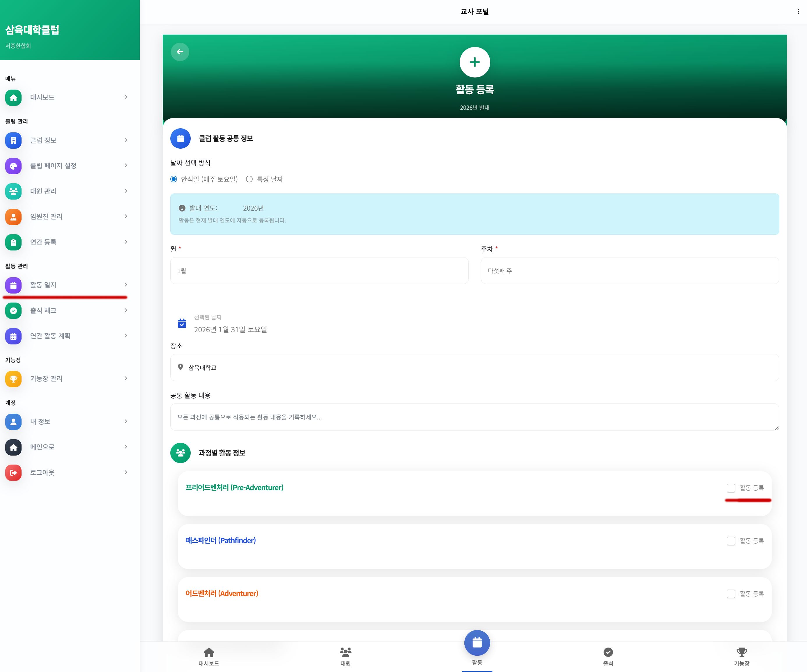
Task: Click the trophy icon for 기능장 관리
Action: pos(13,379)
